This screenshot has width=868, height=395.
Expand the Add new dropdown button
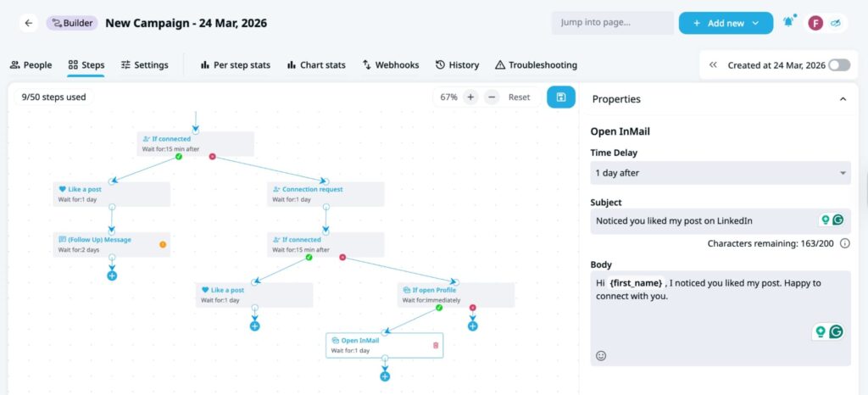pyautogui.click(x=726, y=23)
